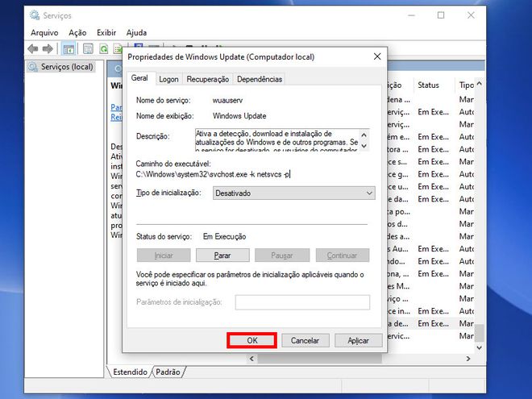Click the horizontal scrollbar left arrow
This screenshot has width=532, height=399.
pos(251,359)
